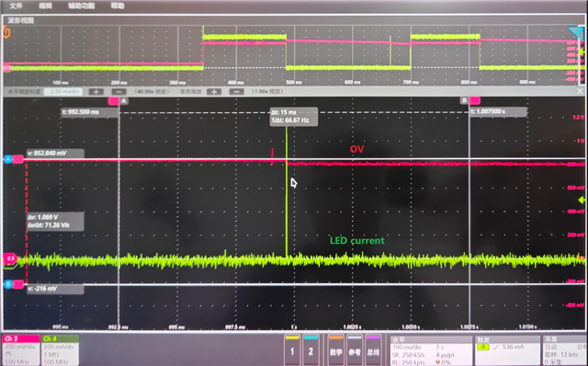Add channel 2 using the cyan button
The width and height of the screenshot is (588, 366).
pyautogui.click(x=311, y=349)
